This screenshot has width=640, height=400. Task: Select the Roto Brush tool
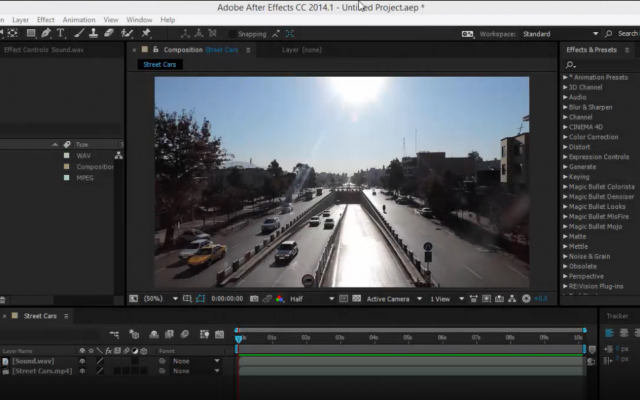(x=127, y=33)
